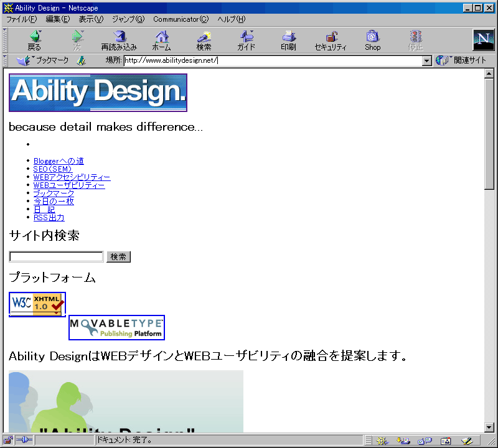Click the online/offline connection icon in status bar
Screen dimensions: 498x448
coord(24,441)
